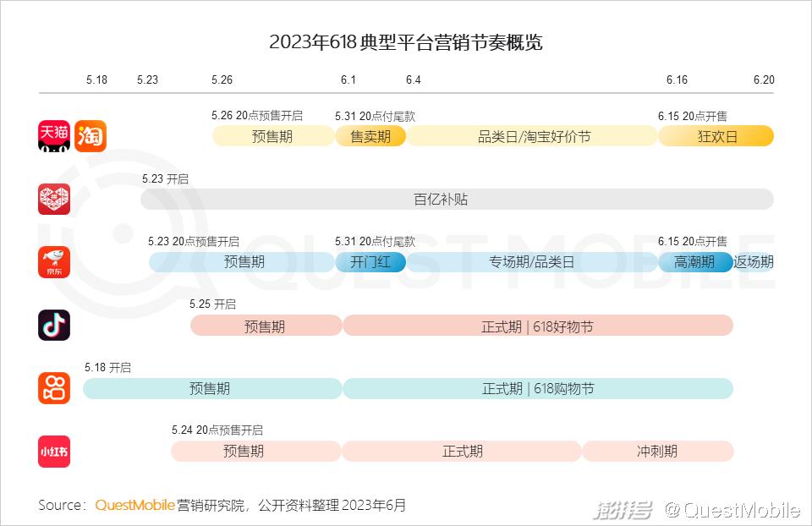Select the 返场期 segment
Screen dimensions: 812x526
point(754,262)
